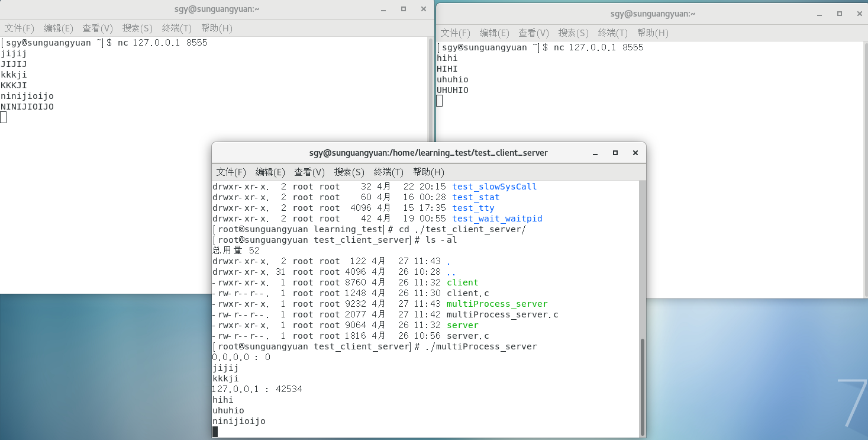The width and height of the screenshot is (868, 440).
Task: Minimize the right sgy@sunguangyuan terminal window
Action: click(819, 14)
